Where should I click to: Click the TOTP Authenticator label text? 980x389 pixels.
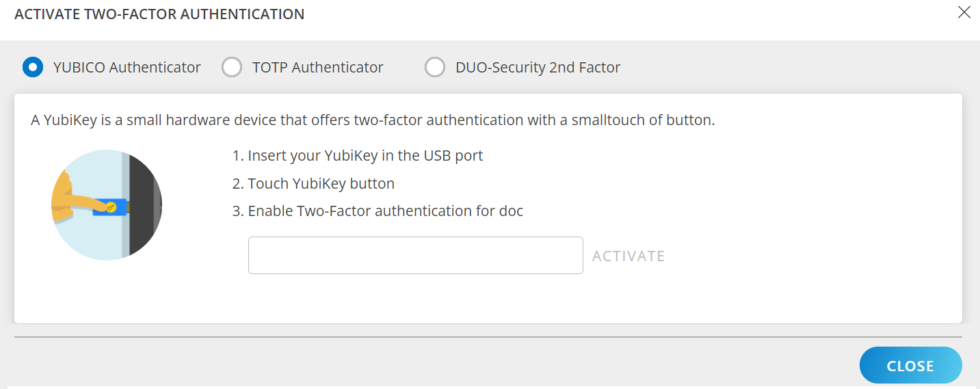point(317,67)
